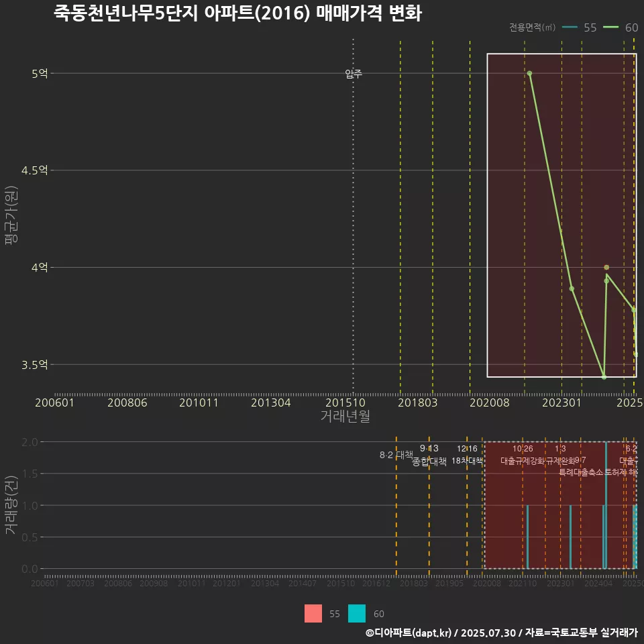Screen dimensions: 644x644
Task: Click 201407 on the volume chart x-axis
Action: [x=303, y=583]
